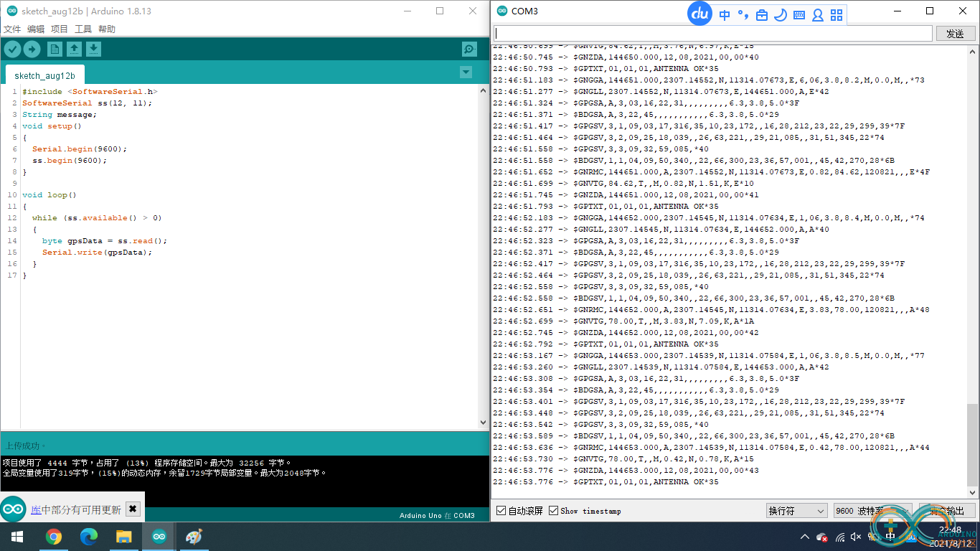Show hidden tray icons chevron

806,537
